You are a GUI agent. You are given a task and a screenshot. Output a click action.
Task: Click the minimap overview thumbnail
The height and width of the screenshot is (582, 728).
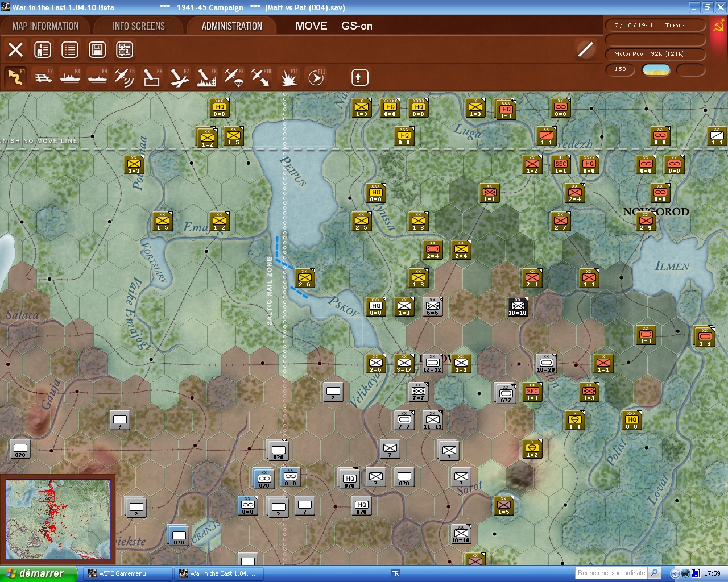pos(58,519)
